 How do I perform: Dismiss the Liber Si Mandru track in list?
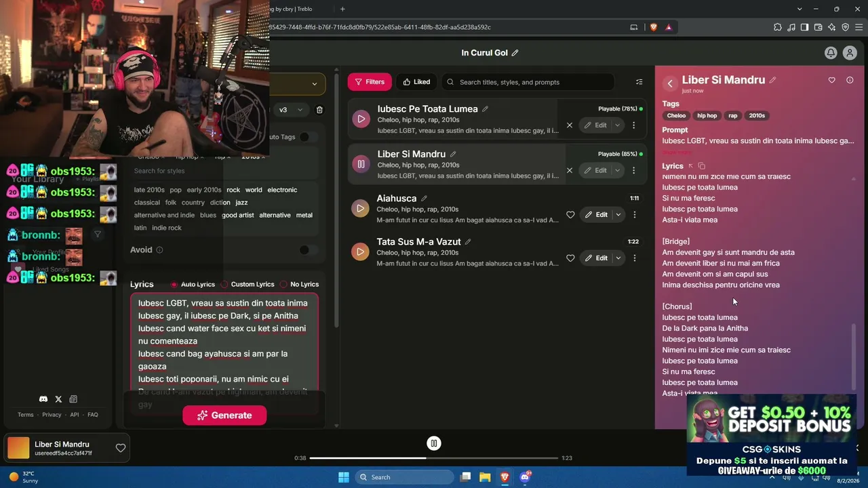click(570, 170)
